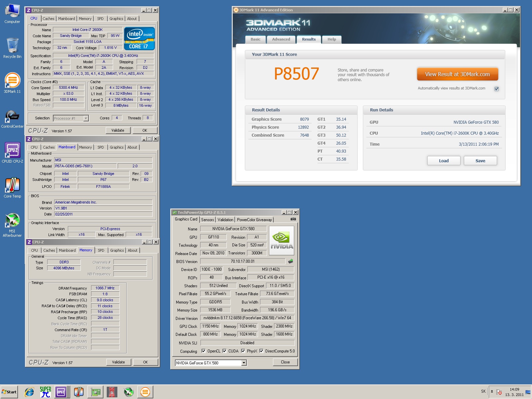The height and width of the screenshot is (399, 532).
Task: Select Caches tab in Memory CPU-Z window
Action: coord(49,250)
